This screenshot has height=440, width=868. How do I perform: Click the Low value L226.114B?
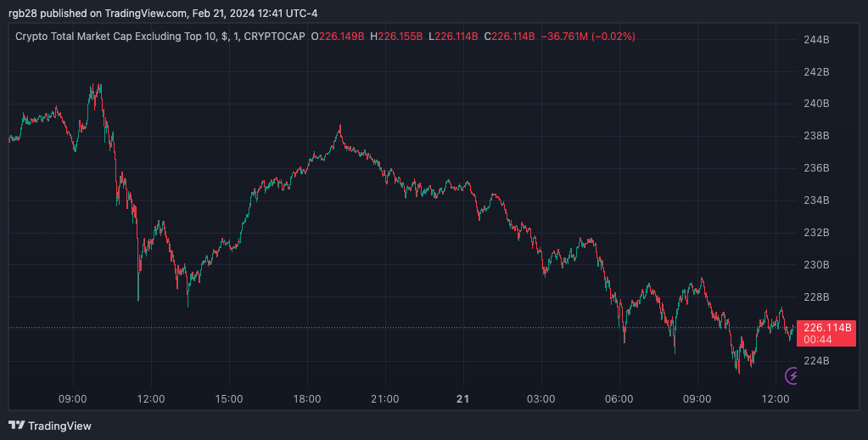453,37
